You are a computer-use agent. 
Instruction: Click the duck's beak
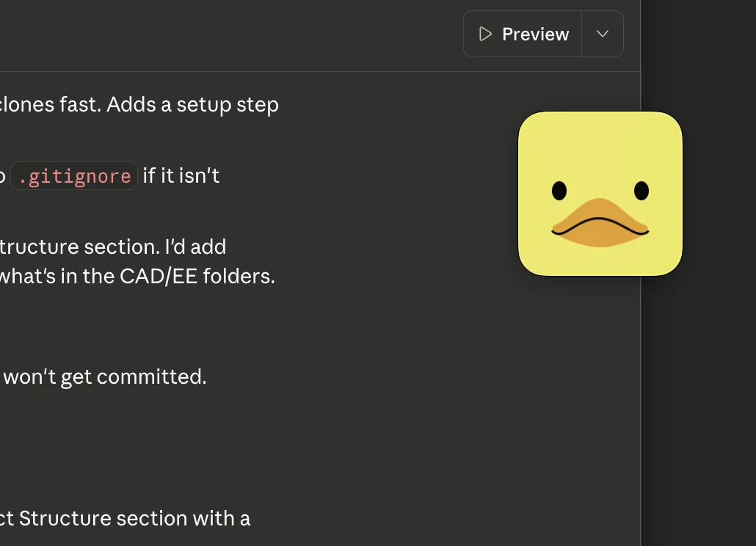[600, 222]
